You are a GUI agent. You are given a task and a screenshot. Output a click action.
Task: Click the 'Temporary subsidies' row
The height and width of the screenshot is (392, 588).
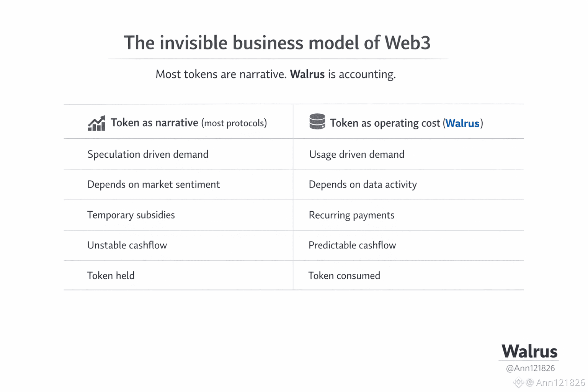click(x=131, y=215)
